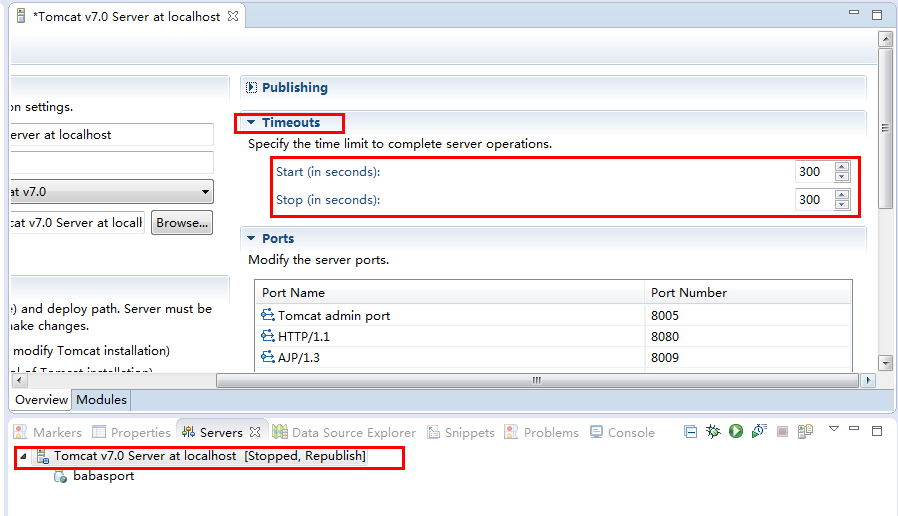Start the server in debug mode
The image size is (898, 516).
pos(713,431)
